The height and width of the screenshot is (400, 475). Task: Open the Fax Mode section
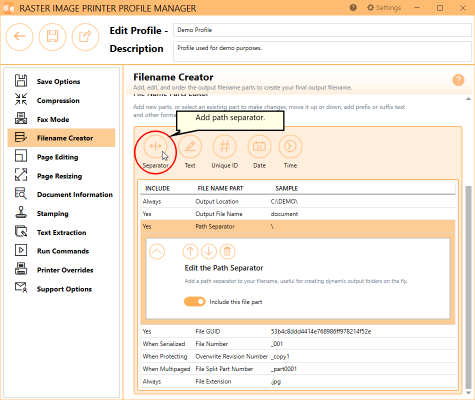pos(61,119)
